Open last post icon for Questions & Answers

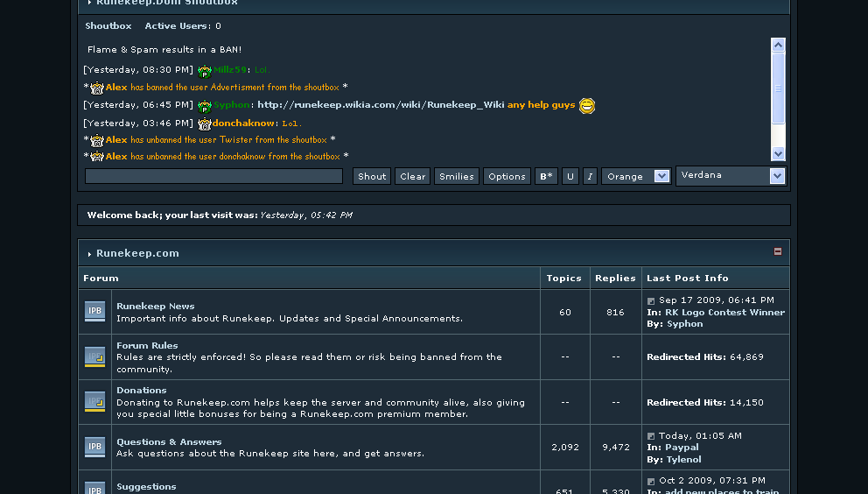651,436
